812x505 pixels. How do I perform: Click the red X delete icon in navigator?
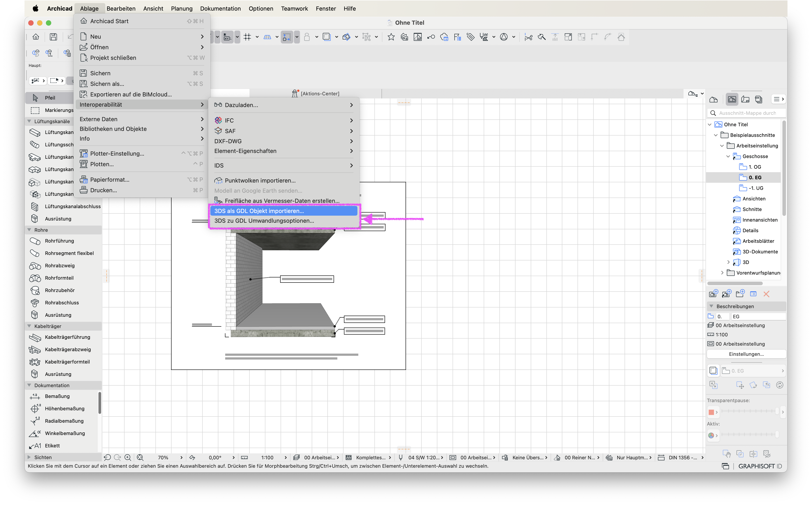766,294
